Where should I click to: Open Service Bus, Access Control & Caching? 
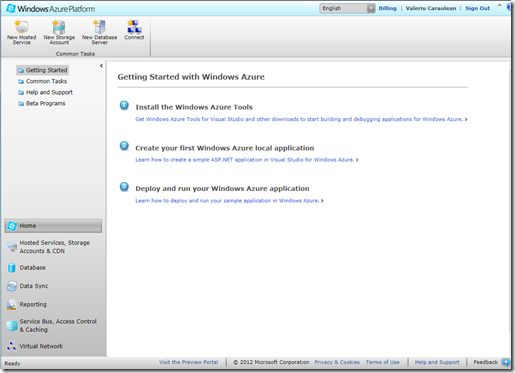click(53, 326)
